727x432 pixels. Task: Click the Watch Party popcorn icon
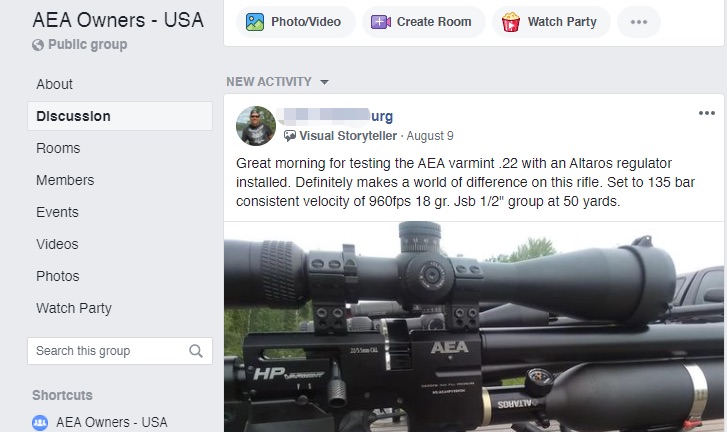click(x=510, y=22)
